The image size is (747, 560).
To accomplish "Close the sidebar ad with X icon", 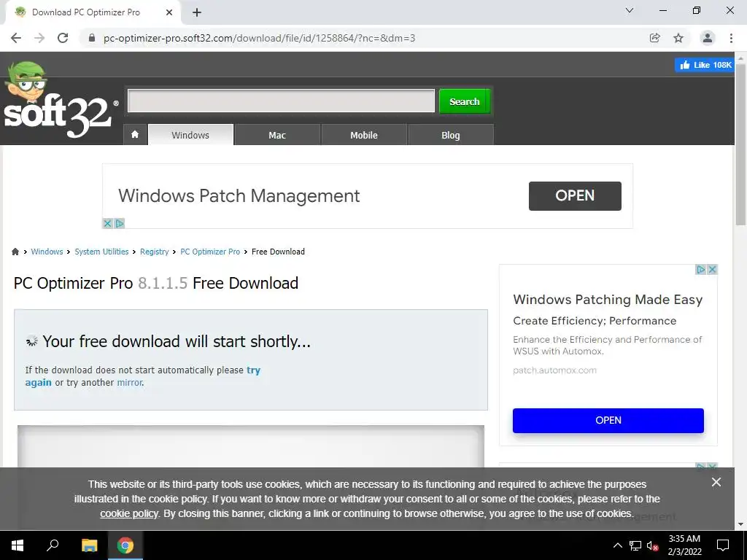I will [x=712, y=270].
